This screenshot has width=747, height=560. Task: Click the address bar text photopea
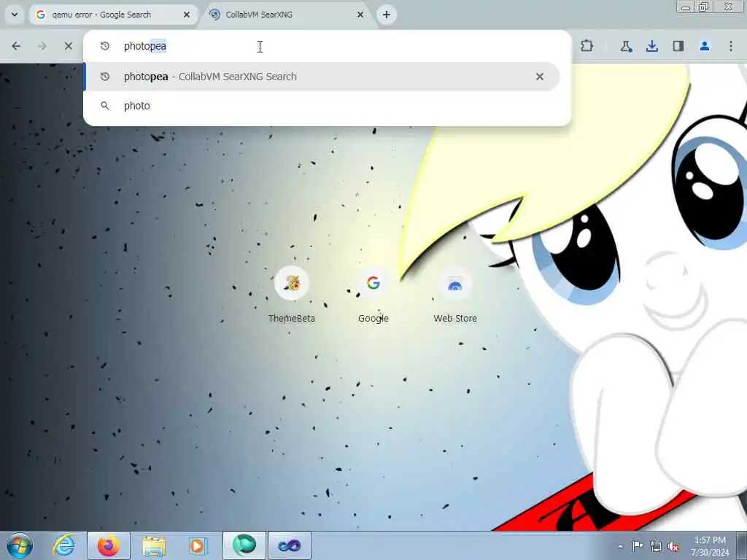[x=145, y=46]
